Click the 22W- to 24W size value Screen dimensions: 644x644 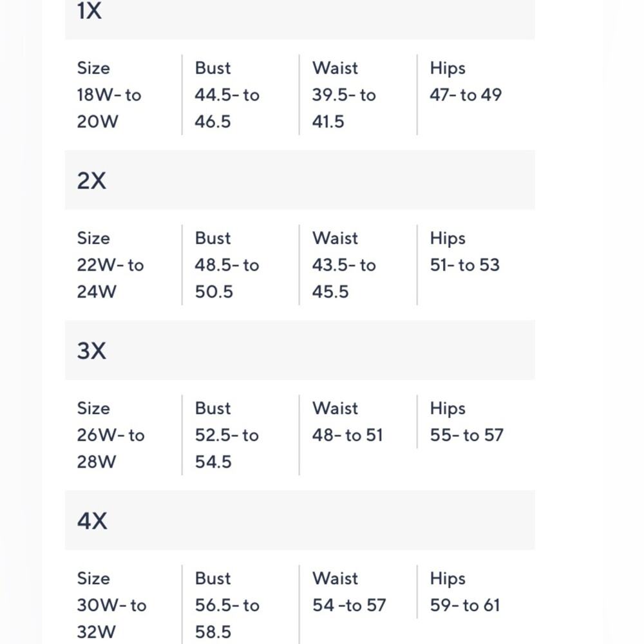[110, 278]
